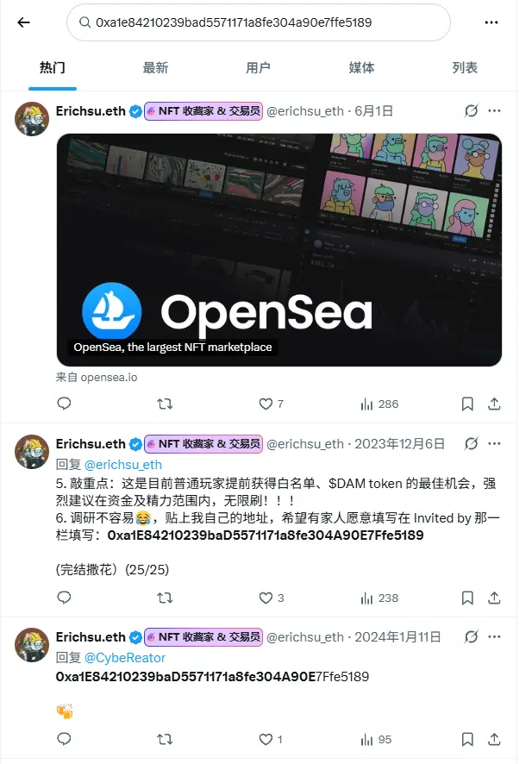
Task: Expand more options on the December 6 post
Action: coord(494,444)
